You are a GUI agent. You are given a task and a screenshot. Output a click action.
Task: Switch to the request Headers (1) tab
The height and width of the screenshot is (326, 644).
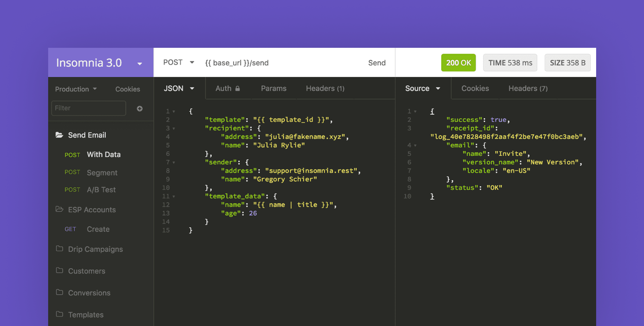coord(325,88)
